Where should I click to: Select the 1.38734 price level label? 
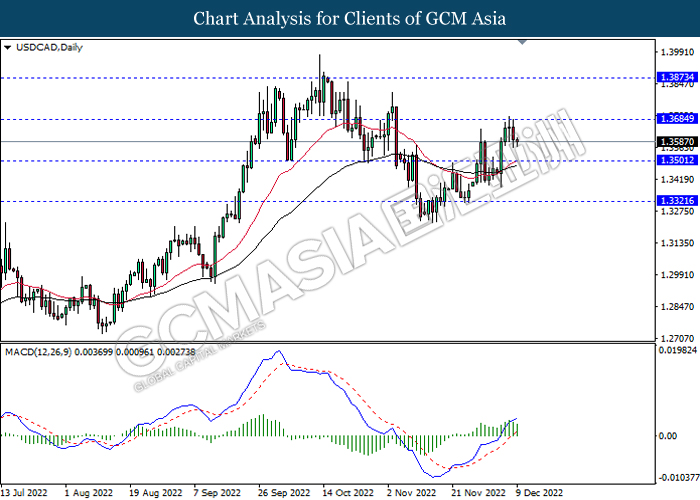[x=677, y=77]
